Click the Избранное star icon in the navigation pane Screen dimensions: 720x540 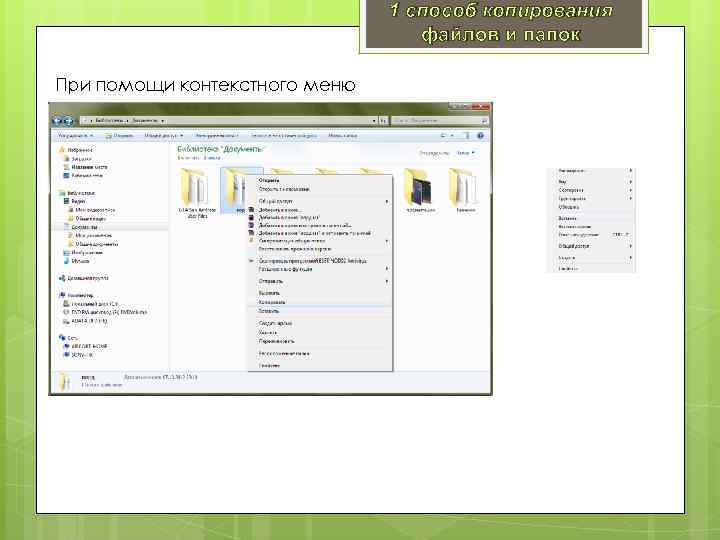62,150
